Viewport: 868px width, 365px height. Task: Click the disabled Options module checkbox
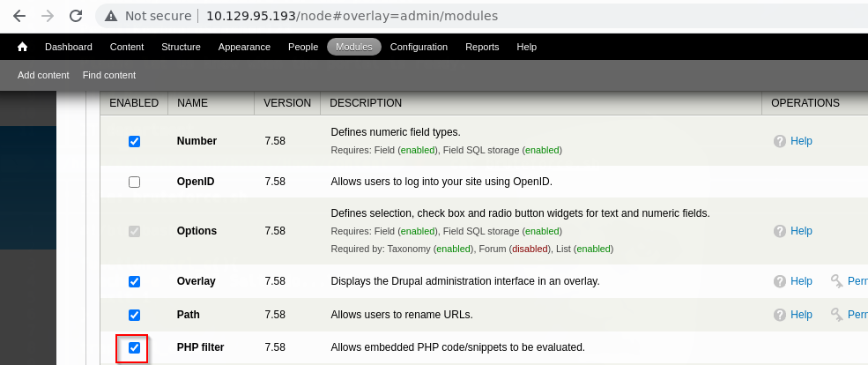pyautogui.click(x=134, y=231)
